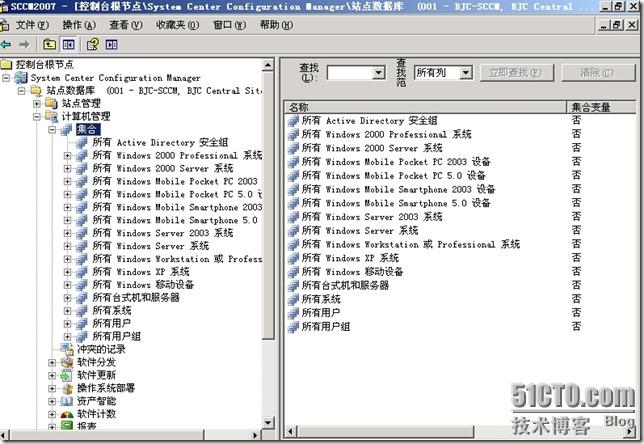
Task: Click the tree pane scroll up arrow
Action: [268, 65]
